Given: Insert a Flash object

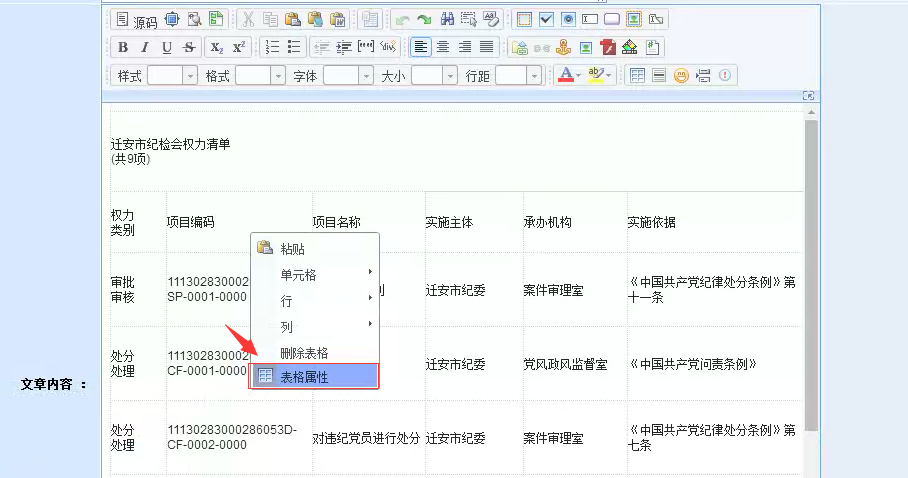Looking at the screenshot, I should coord(608,47).
